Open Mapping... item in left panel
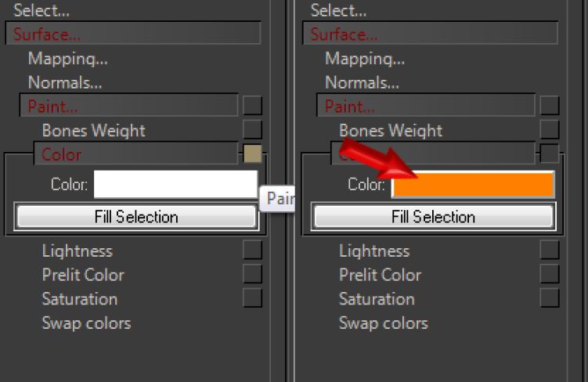 pyautogui.click(x=67, y=59)
